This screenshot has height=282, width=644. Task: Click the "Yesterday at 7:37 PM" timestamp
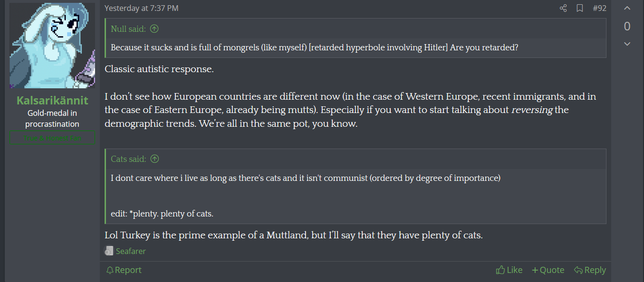coord(142,9)
